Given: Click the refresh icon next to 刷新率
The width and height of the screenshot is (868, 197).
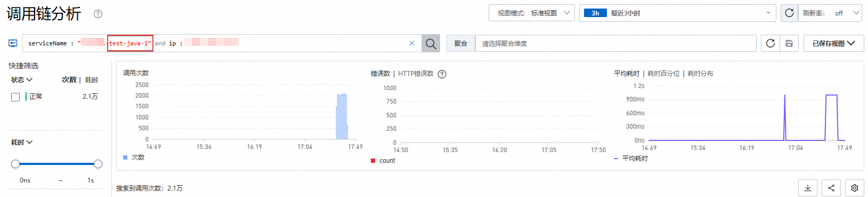Looking at the screenshot, I should [x=789, y=13].
